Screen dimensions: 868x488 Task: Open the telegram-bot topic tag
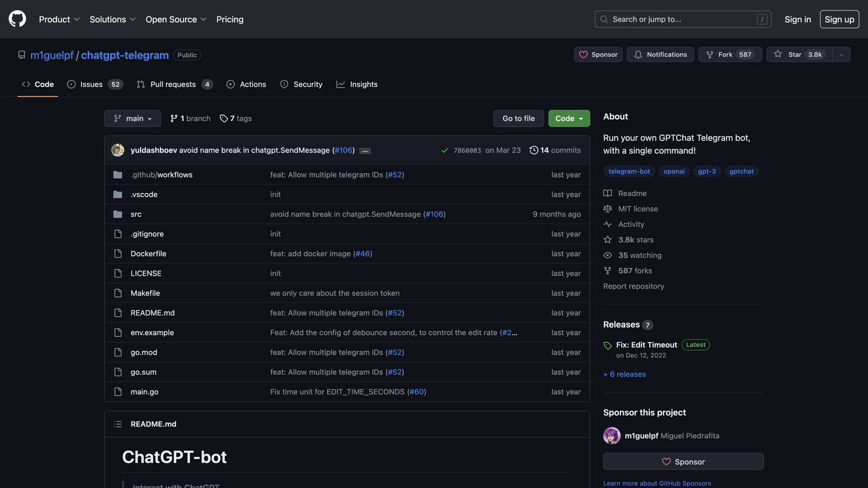pyautogui.click(x=629, y=171)
